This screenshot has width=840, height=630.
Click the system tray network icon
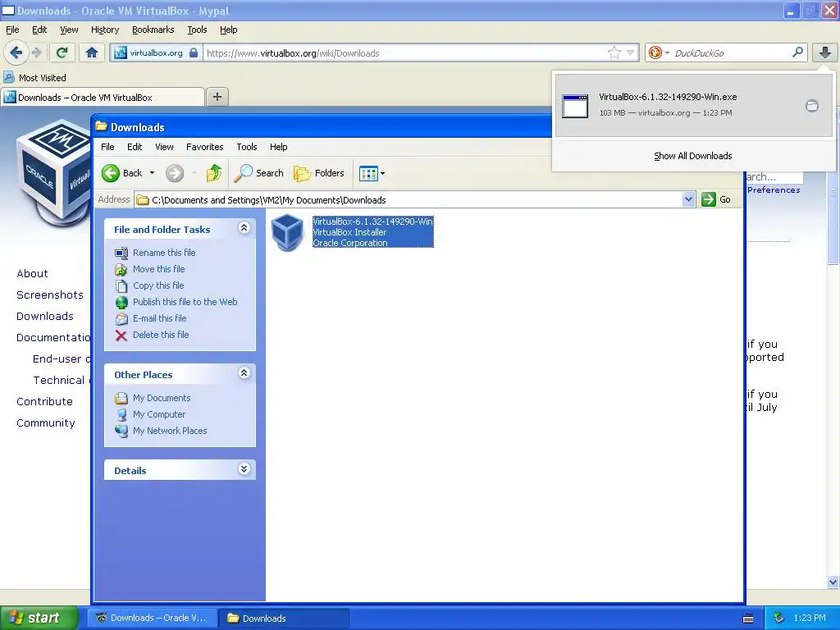pos(779,619)
